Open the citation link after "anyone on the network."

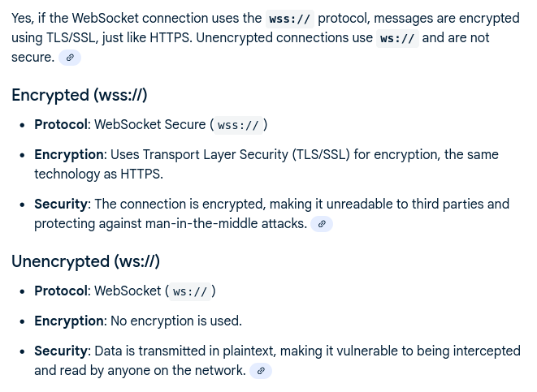pos(260,371)
